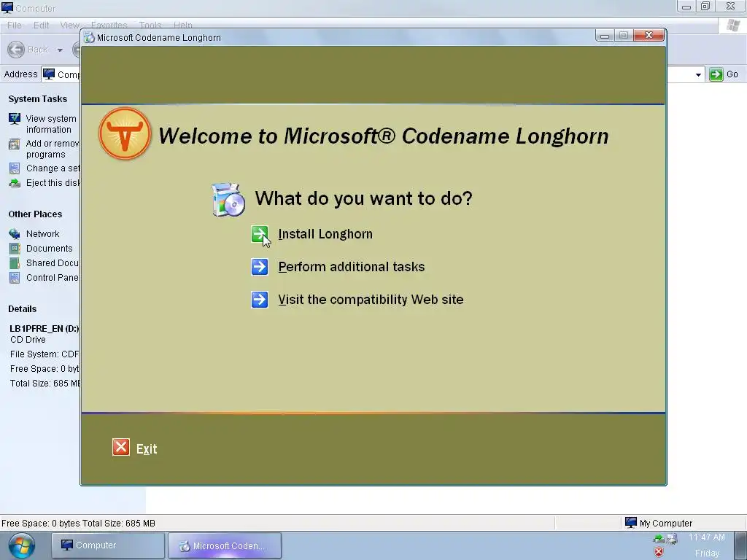This screenshot has width=747, height=560.
Task: Open the Edit menu in Computer window
Action: coord(41,26)
